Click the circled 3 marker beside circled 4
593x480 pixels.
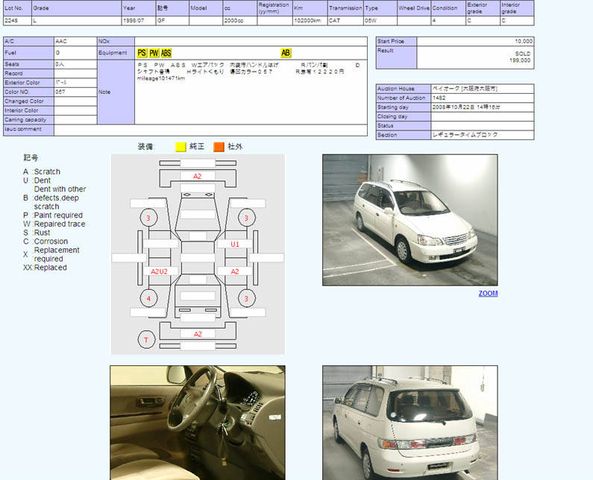point(247,298)
